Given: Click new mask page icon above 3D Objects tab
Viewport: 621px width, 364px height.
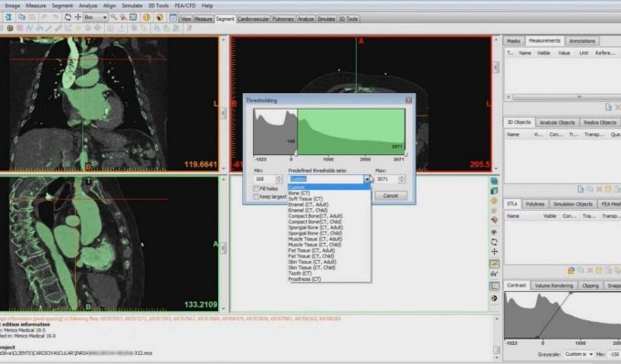Looking at the screenshot, I should click(608, 108).
